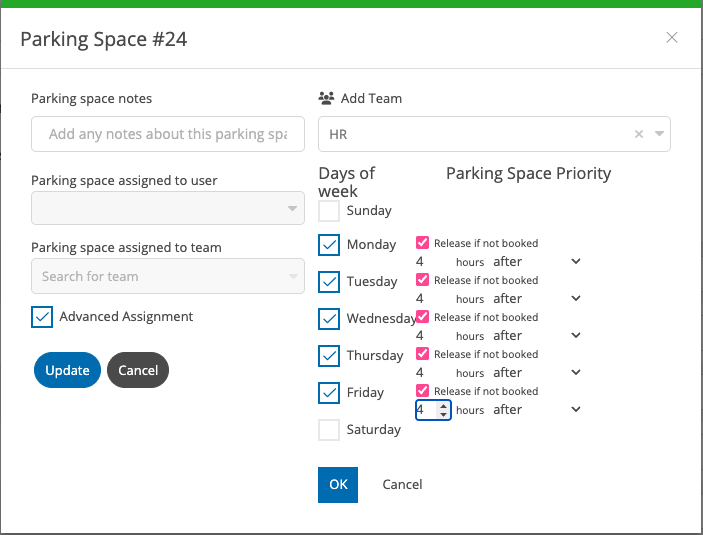Expand Wednesday's after dropdown chevron

coord(576,335)
